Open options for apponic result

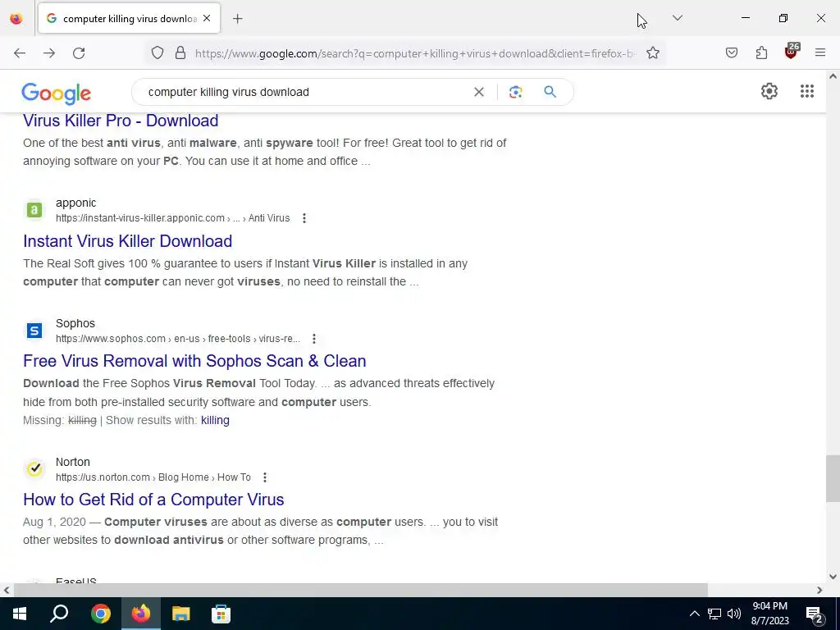pyautogui.click(x=304, y=218)
